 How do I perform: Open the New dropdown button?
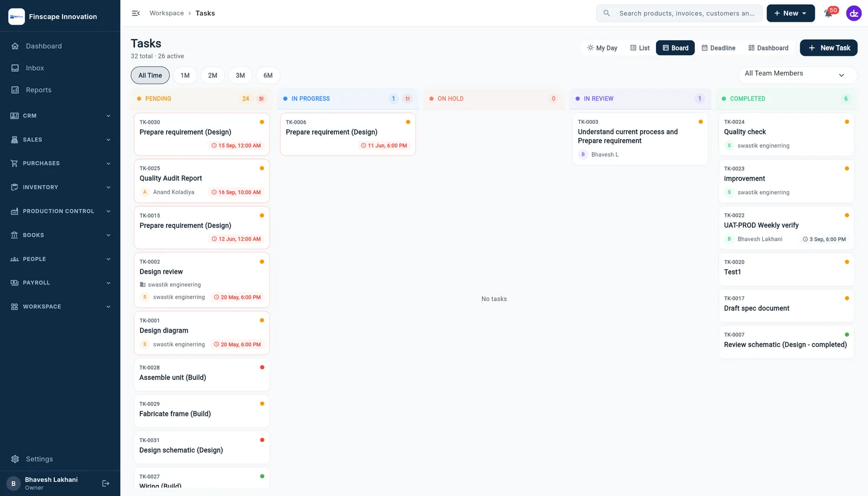790,13
